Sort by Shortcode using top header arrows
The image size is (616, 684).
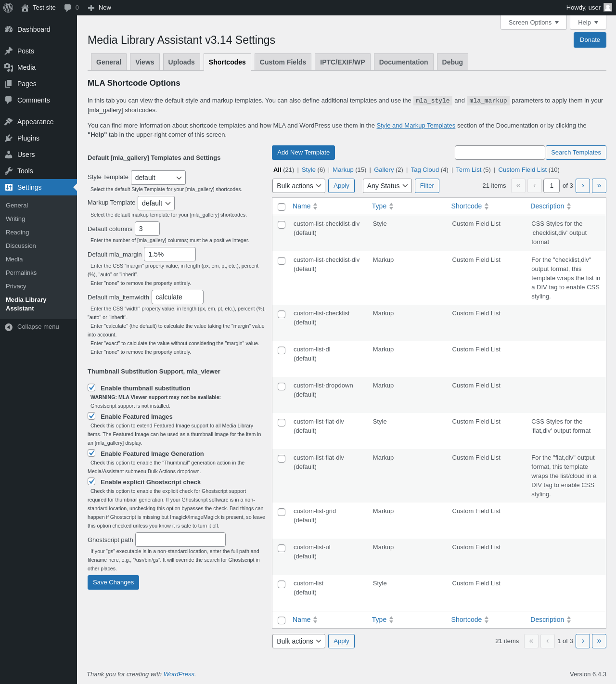coord(487,206)
